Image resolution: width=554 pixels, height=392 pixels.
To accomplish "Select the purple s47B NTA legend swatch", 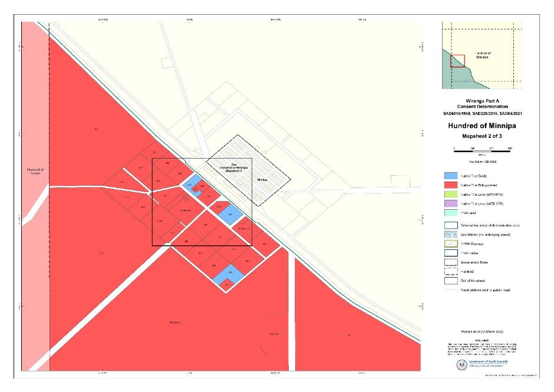I will coord(451,203).
